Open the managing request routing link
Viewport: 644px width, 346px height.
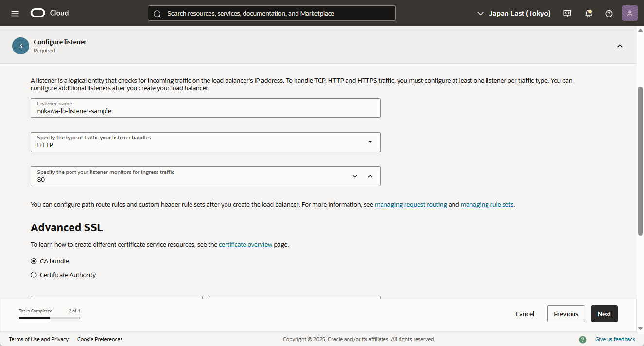(x=411, y=205)
